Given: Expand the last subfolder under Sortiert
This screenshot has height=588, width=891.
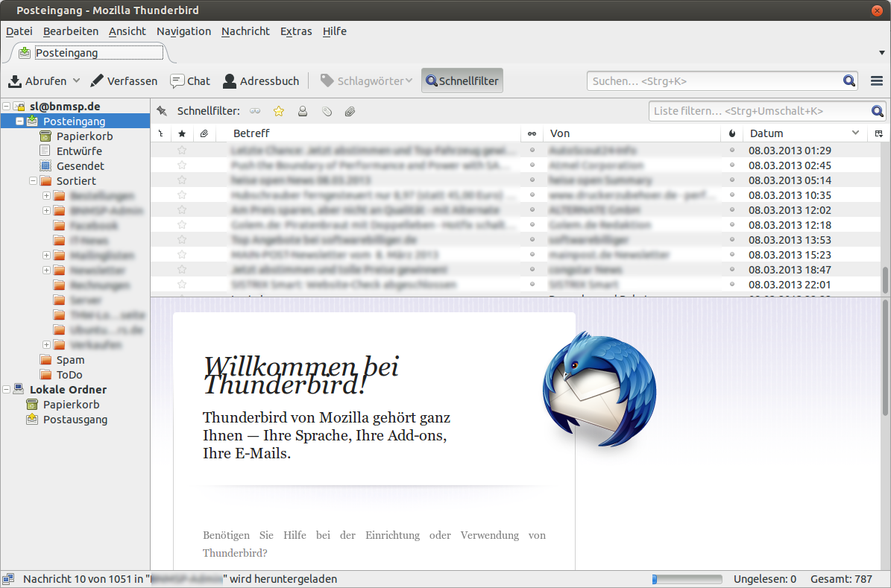Looking at the screenshot, I should [x=46, y=345].
